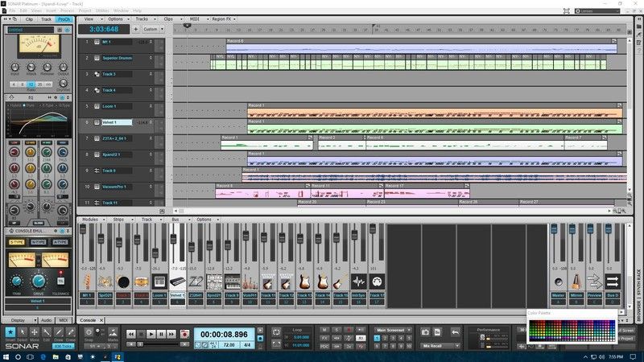Switch to the ProCh inspector tab
Image resolution: width=644 pixels, height=362 pixels.
64,19
